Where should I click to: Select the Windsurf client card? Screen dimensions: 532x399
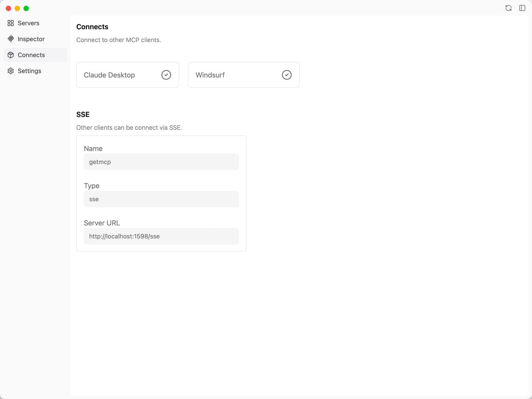(x=244, y=75)
